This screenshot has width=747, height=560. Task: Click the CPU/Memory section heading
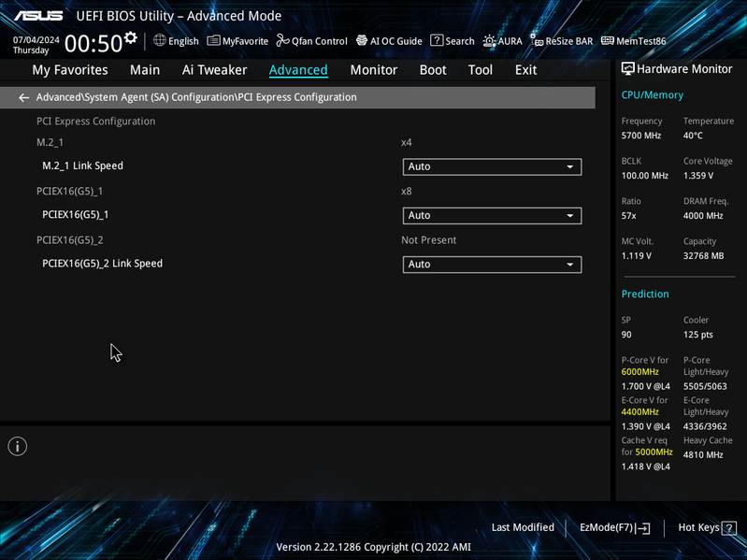point(653,95)
